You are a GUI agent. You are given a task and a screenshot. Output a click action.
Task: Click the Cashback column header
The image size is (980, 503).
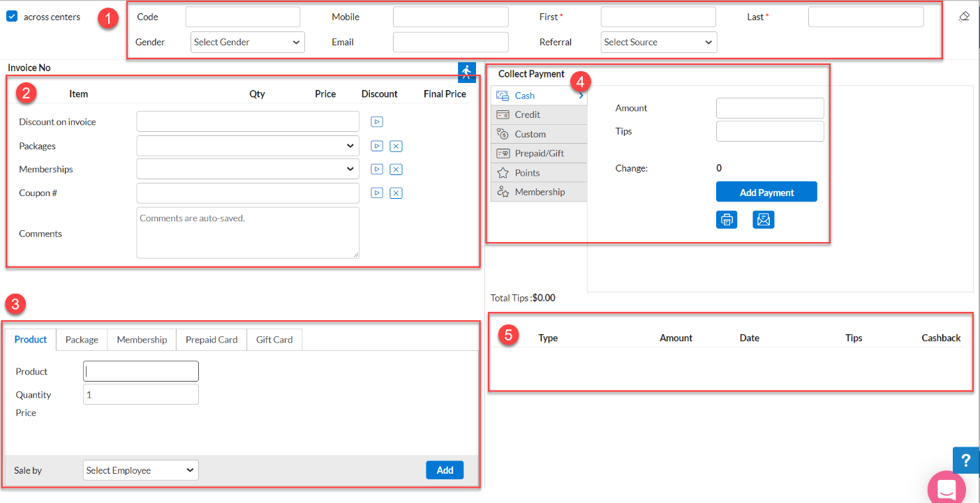click(941, 338)
